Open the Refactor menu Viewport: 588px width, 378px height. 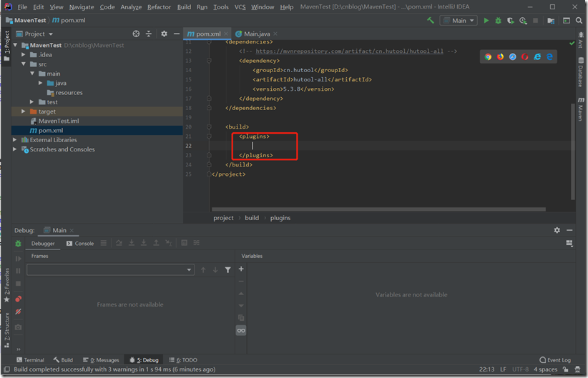159,7
